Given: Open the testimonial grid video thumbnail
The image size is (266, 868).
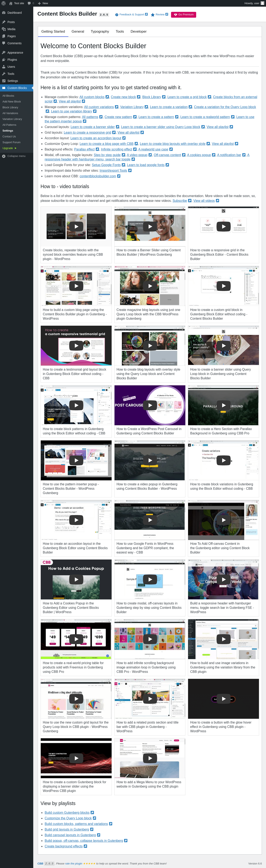Looking at the screenshot, I should point(76,345).
